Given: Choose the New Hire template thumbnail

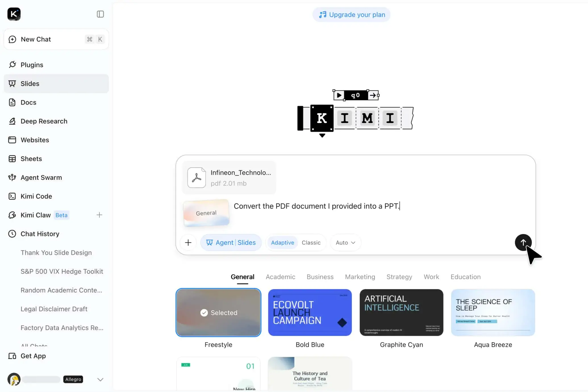Looking at the screenshot, I should click(x=218, y=374).
